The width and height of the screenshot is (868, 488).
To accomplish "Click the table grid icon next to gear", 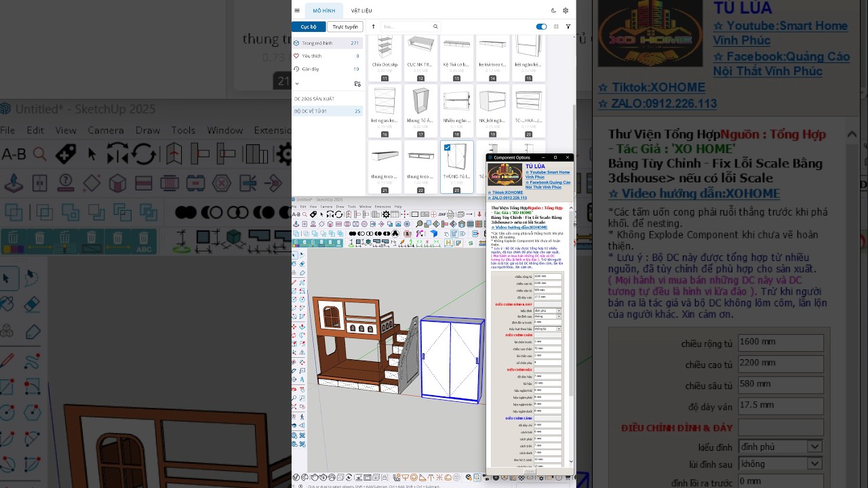I will 395,214.
